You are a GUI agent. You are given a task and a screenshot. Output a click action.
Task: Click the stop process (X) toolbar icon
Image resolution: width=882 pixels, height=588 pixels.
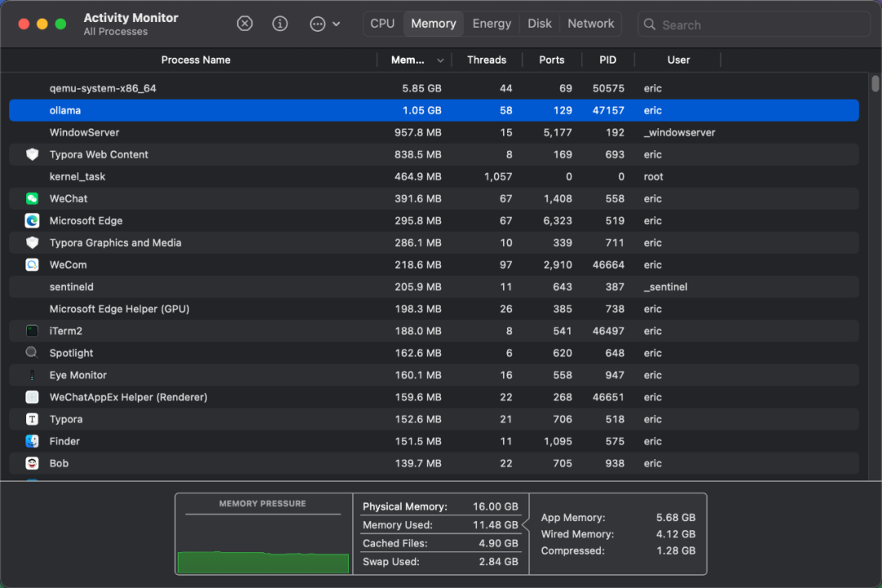coord(245,24)
